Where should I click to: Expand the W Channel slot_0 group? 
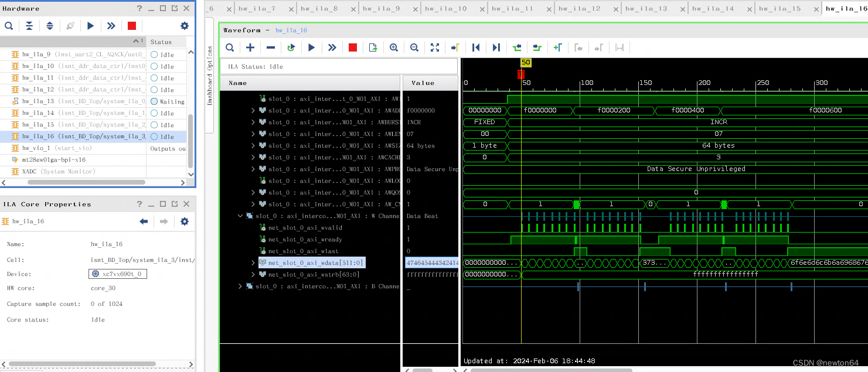pyautogui.click(x=240, y=216)
